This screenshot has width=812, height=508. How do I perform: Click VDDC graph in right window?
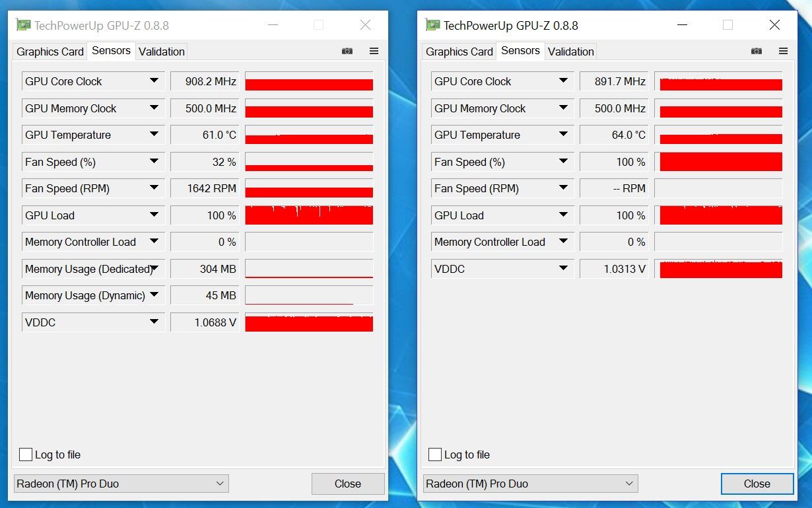coord(718,269)
